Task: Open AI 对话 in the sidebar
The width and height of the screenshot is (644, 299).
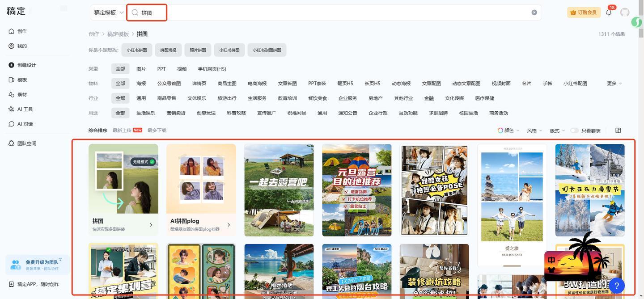Action: [25, 124]
